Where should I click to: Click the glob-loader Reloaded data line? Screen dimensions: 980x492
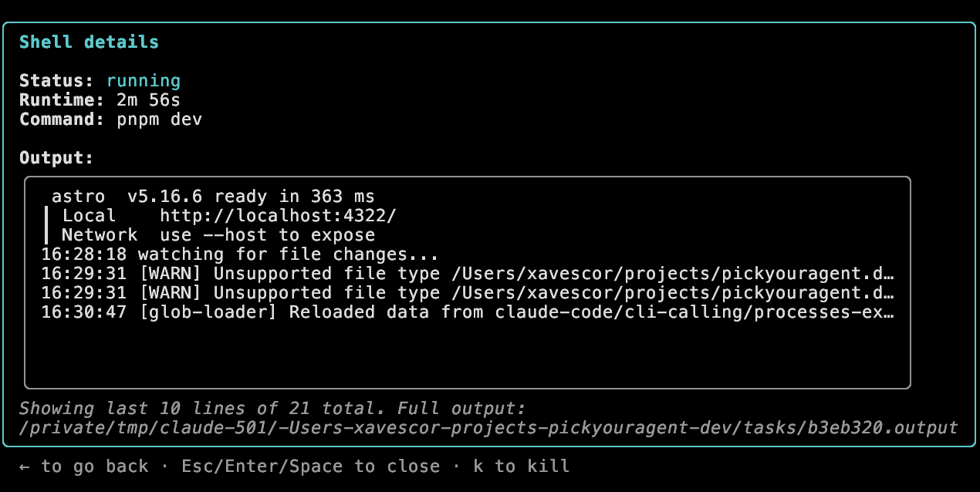coord(467,312)
